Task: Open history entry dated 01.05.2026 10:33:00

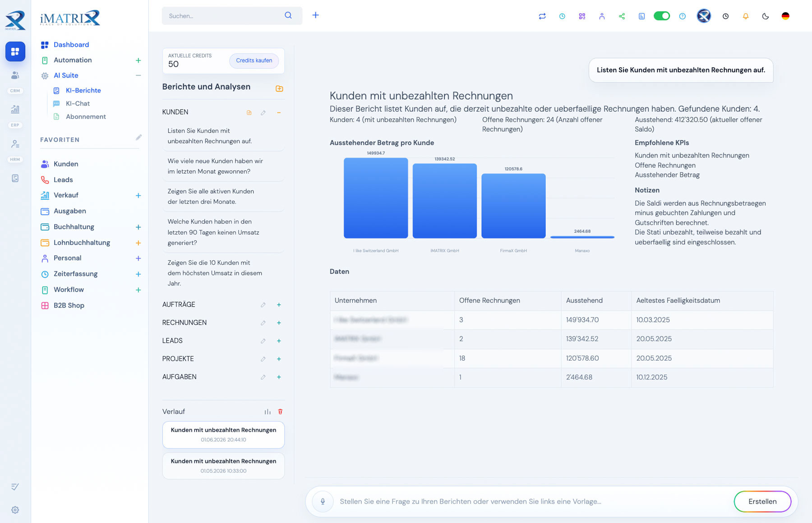Action: [223, 466]
